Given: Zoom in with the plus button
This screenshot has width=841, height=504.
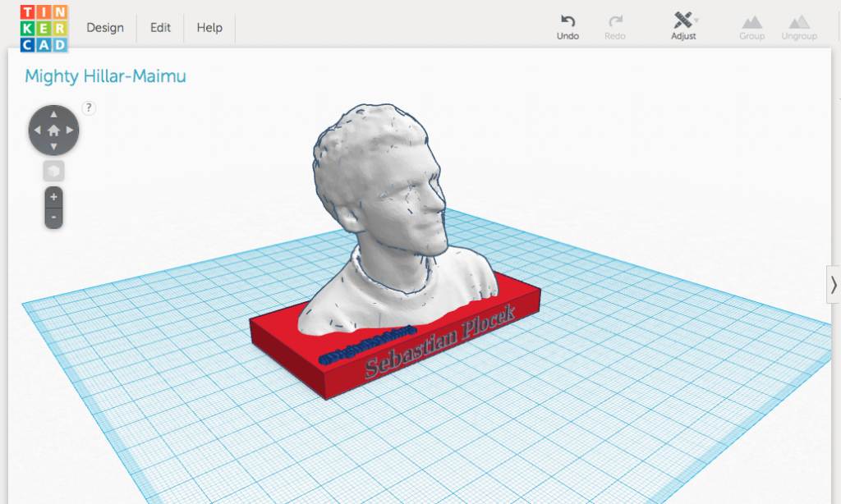Looking at the screenshot, I should (53, 198).
